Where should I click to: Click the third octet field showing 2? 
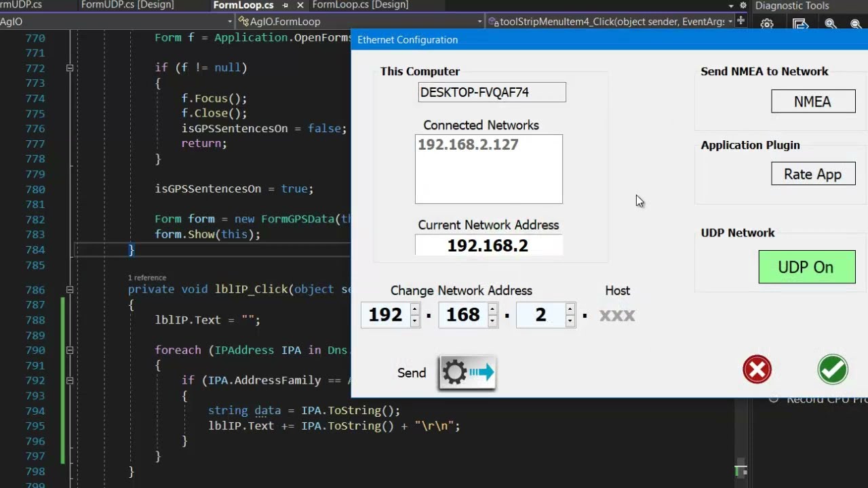[x=540, y=315]
